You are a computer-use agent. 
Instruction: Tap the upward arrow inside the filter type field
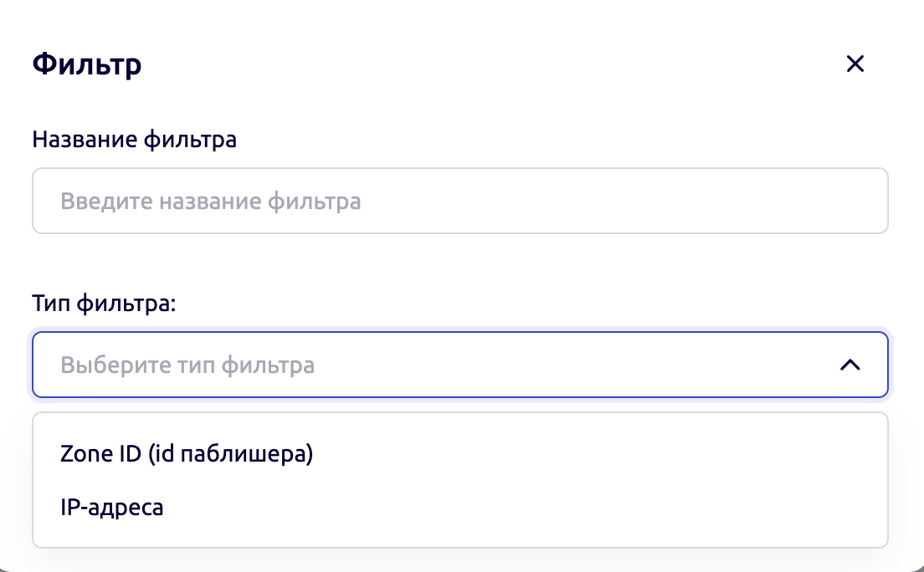[850, 365]
